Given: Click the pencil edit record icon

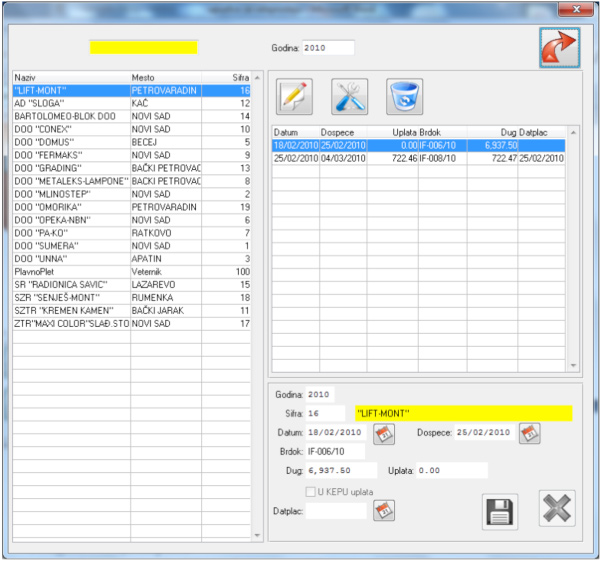Looking at the screenshot, I should point(297,97).
